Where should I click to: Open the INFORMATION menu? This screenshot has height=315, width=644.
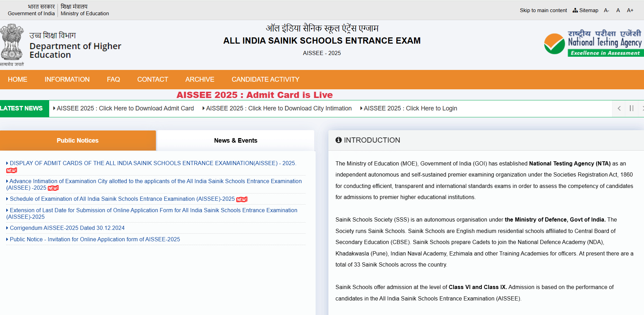67,80
